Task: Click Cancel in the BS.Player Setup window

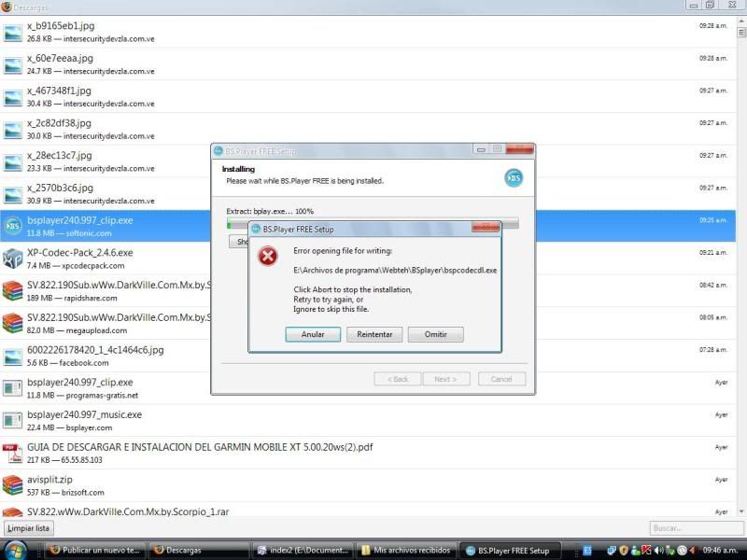Action: click(x=501, y=379)
